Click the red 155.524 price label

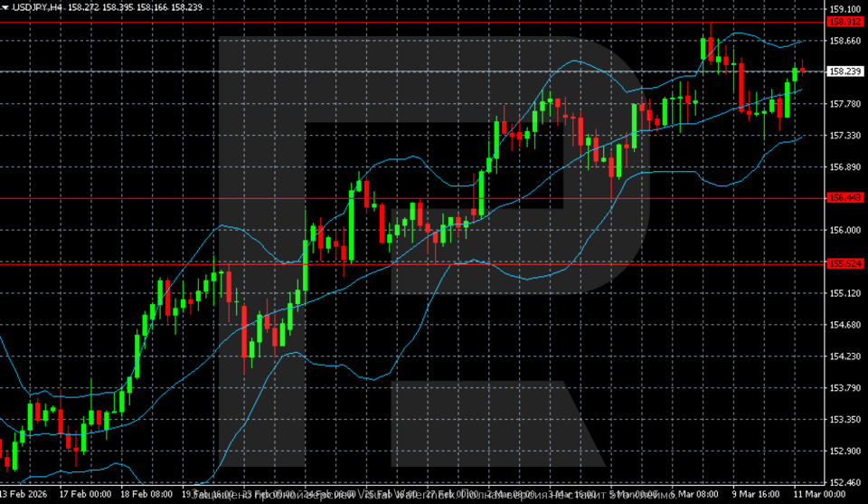pyautogui.click(x=844, y=263)
